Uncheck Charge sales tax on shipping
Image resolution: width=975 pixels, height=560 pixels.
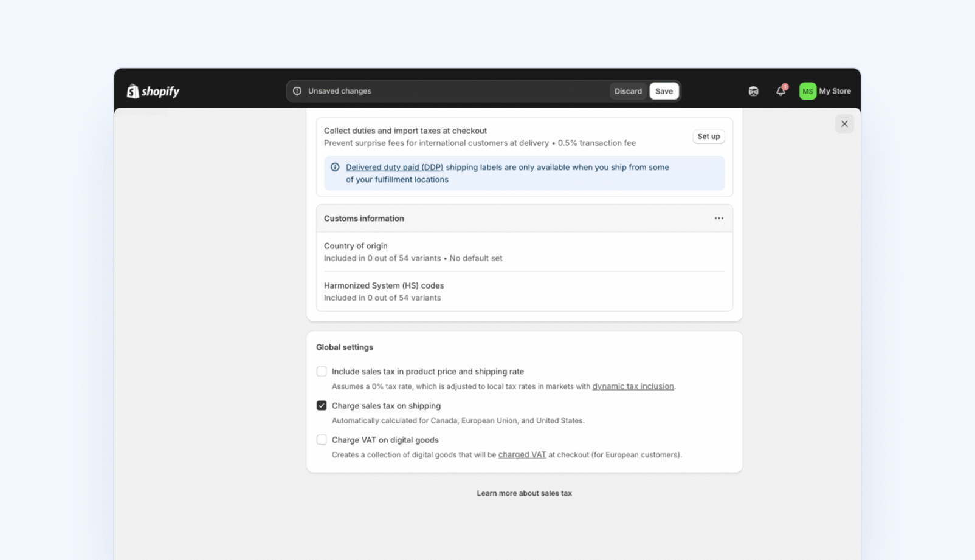click(322, 405)
